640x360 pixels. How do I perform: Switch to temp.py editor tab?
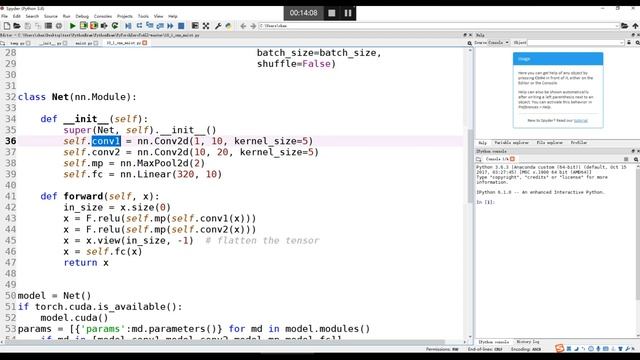17,43
